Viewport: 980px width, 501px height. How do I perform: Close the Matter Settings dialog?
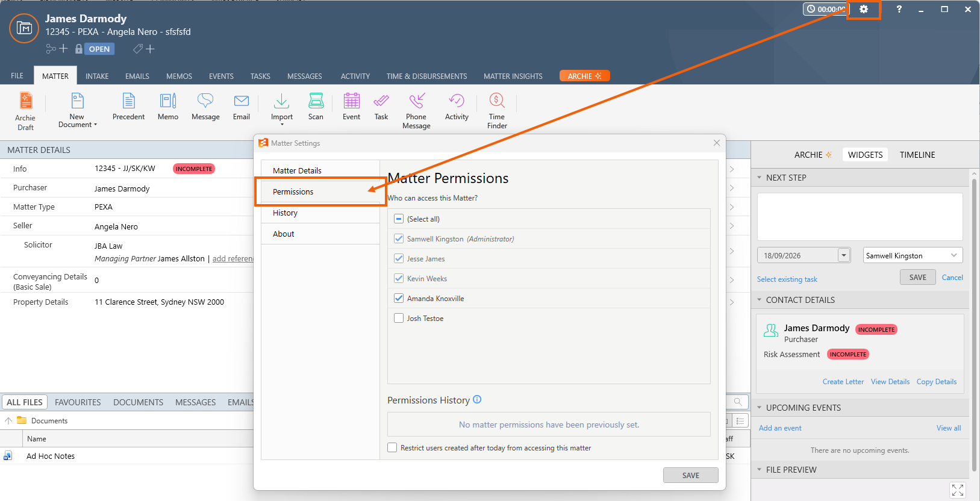pos(716,143)
